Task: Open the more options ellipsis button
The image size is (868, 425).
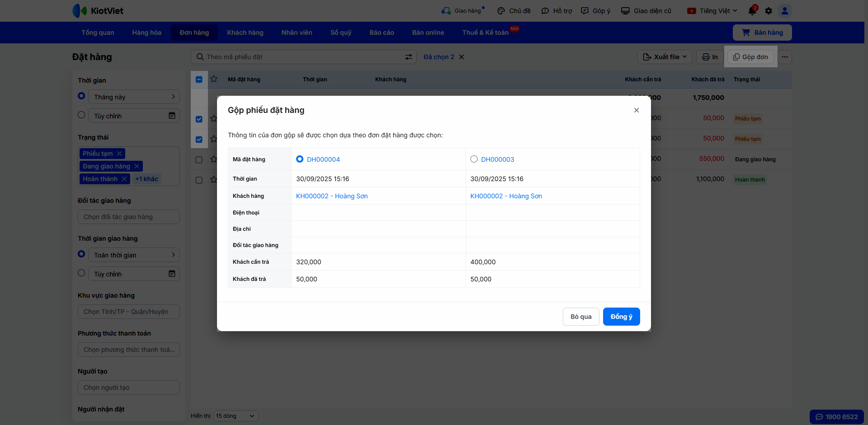Action: tap(785, 57)
